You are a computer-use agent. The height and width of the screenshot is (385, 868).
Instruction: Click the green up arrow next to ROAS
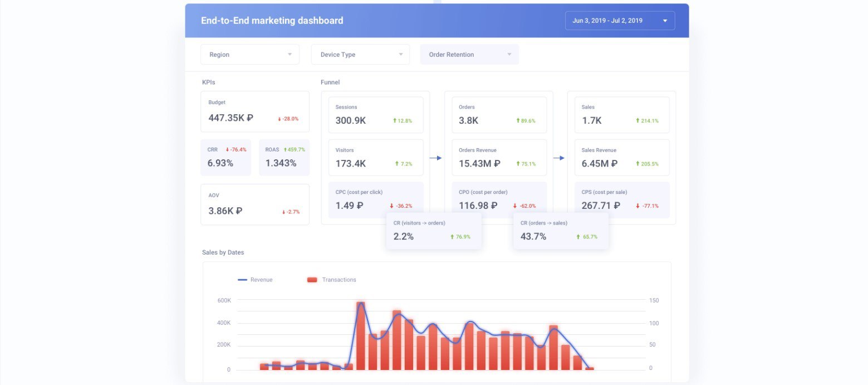[x=285, y=149]
